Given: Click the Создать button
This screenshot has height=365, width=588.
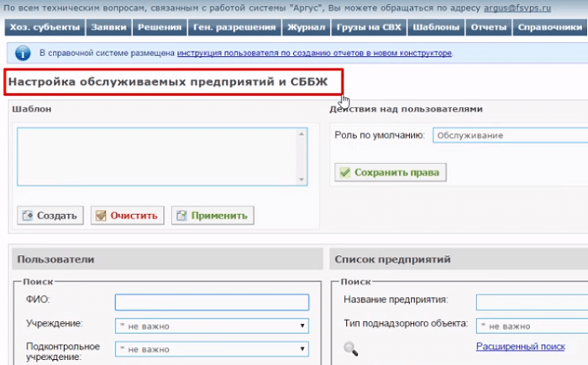Looking at the screenshot, I should (50, 215).
